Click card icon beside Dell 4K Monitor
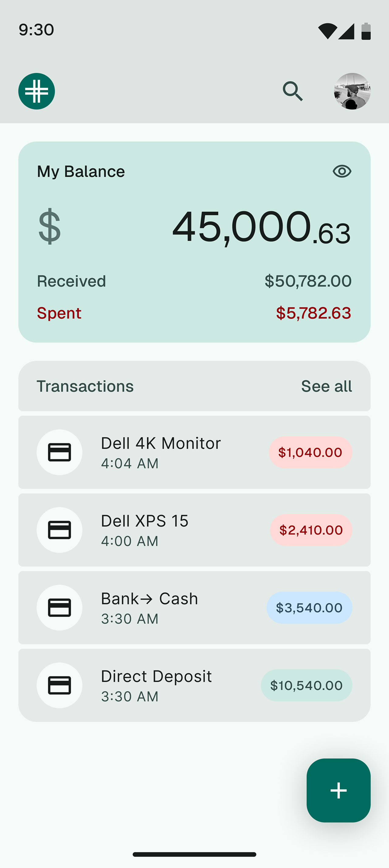Screen dimensions: 389x868 pos(59,452)
